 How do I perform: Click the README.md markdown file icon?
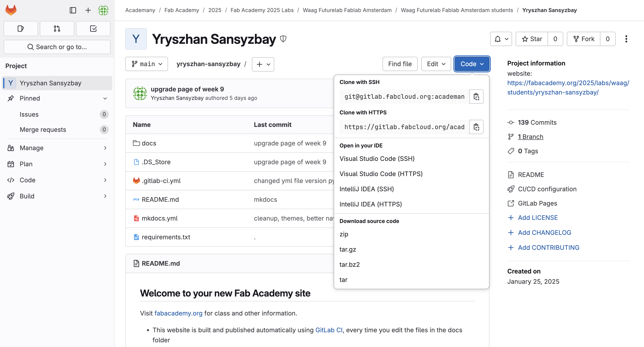coord(136,200)
